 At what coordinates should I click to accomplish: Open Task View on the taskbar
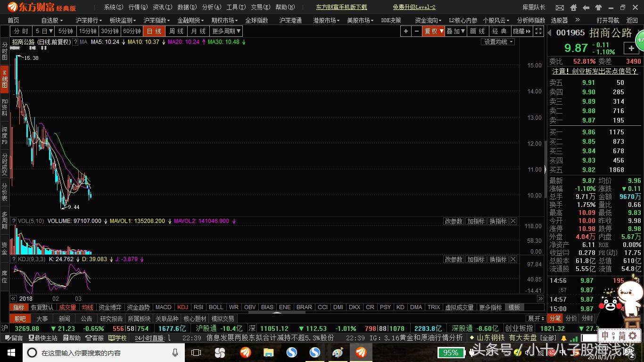point(196,353)
